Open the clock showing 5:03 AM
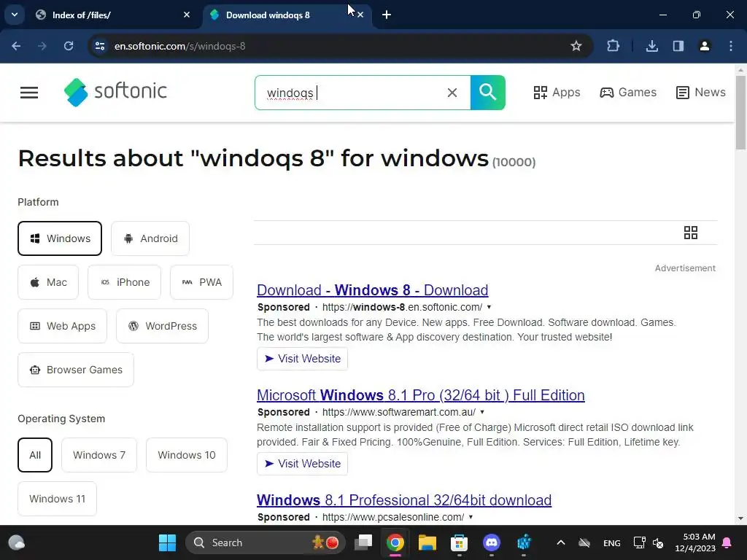The image size is (747, 560). click(x=695, y=542)
